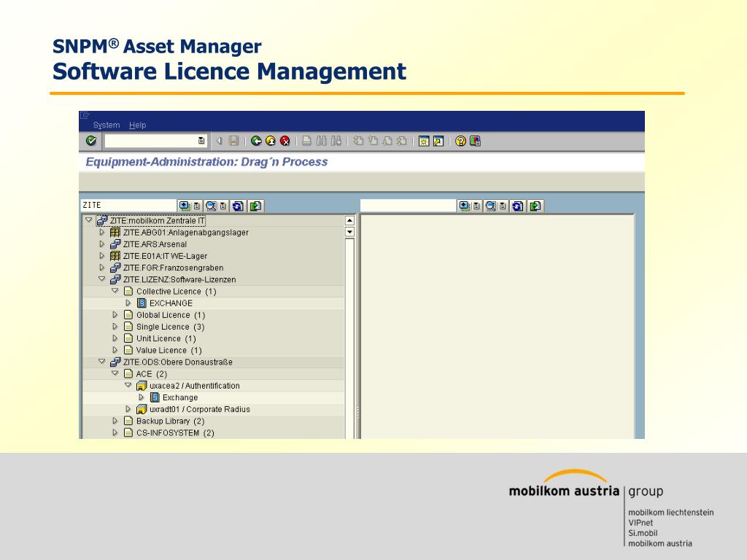The height and width of the screenshot is (560, 747).
Task: Expand the Unit Licence folder
Action: point(115,338)
